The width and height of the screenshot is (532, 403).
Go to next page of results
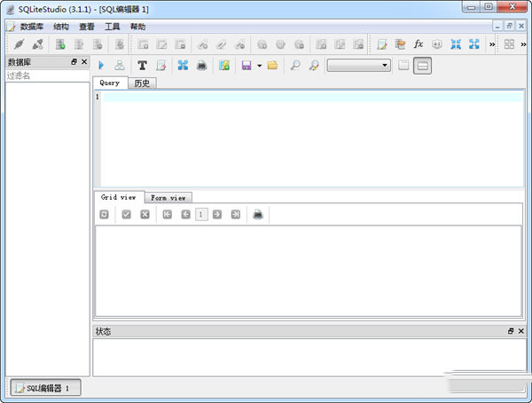[x=217, y=215]
